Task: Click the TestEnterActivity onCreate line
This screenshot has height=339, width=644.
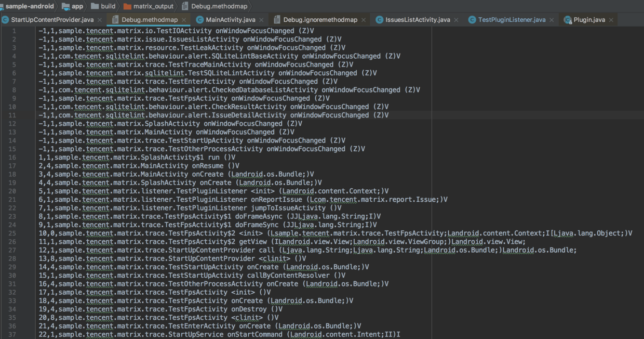Action: (x=200, y=326)
